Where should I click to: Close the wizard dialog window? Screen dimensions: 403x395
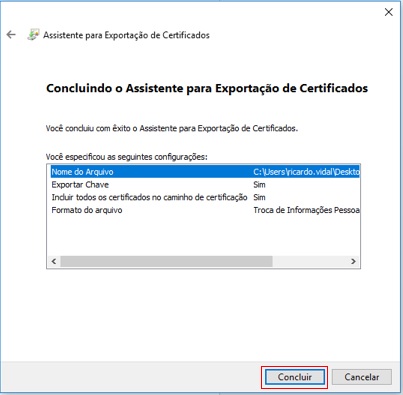pos(388,12)
